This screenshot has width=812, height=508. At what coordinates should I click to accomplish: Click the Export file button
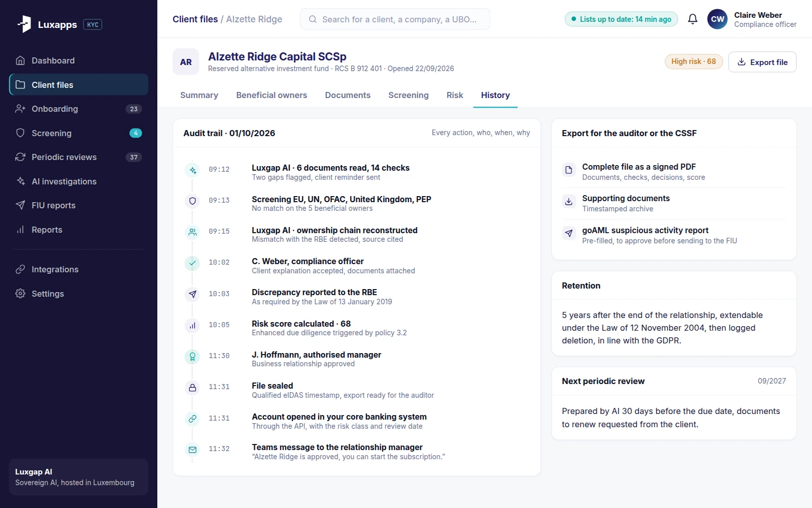click(x=762, y=62)
